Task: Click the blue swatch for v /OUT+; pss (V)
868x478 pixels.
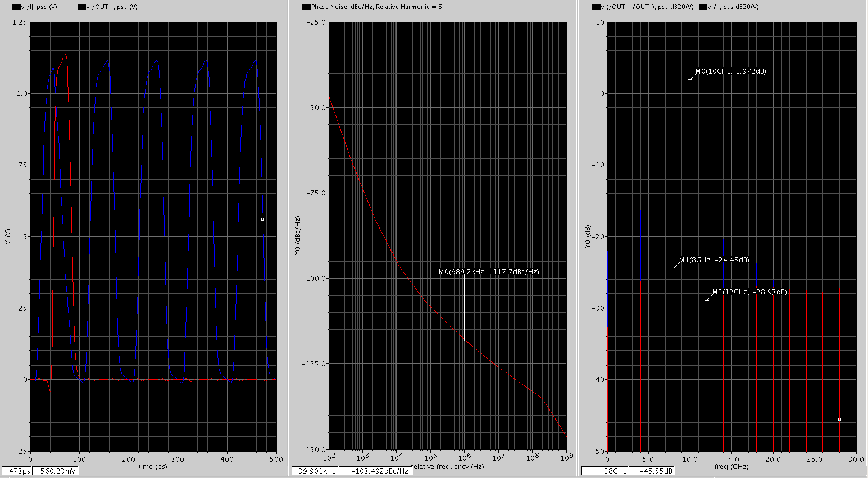Action: pos(81,7)
